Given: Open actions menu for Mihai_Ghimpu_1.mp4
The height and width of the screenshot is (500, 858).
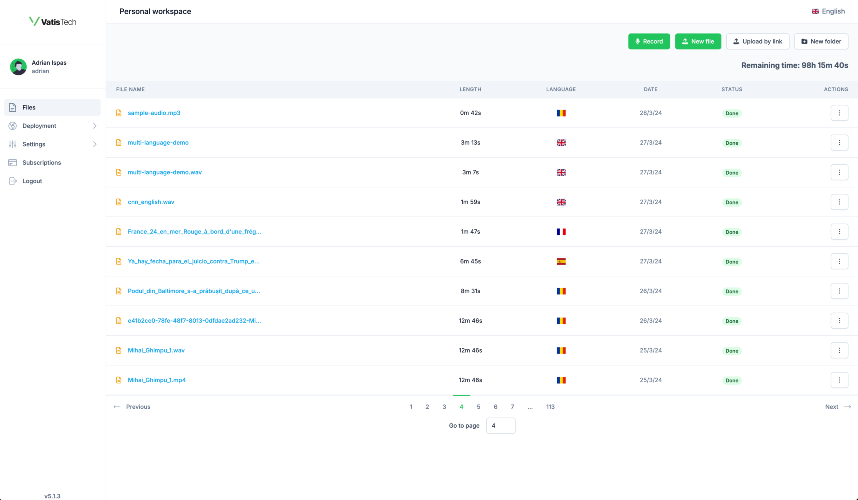Looking at the screenshot, I should pyautogui.click(x=839, y=380).
